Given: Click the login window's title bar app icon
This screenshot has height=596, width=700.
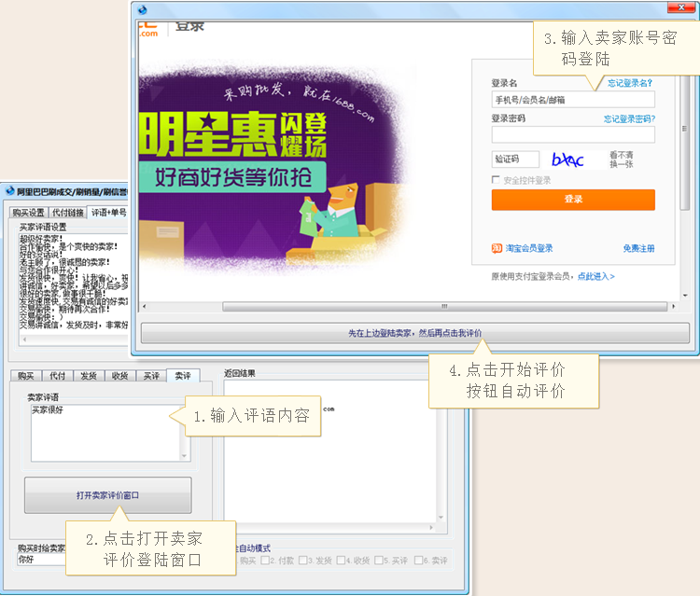Looking at the screenshot, I should [143, 9].
